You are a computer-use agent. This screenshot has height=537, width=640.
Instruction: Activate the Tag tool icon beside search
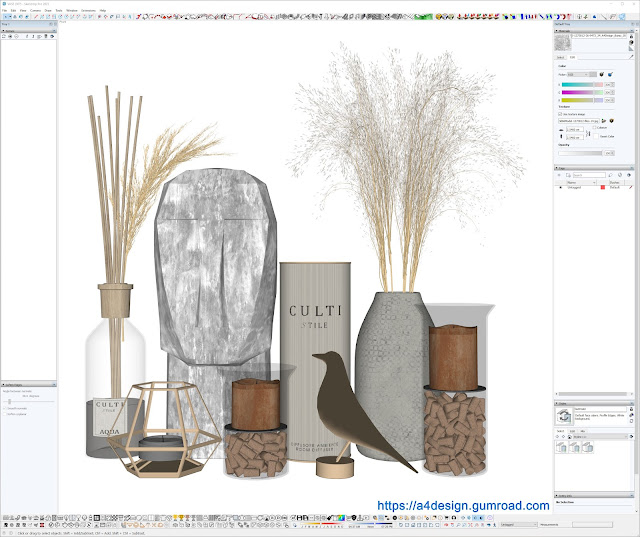tap(611, 175)
